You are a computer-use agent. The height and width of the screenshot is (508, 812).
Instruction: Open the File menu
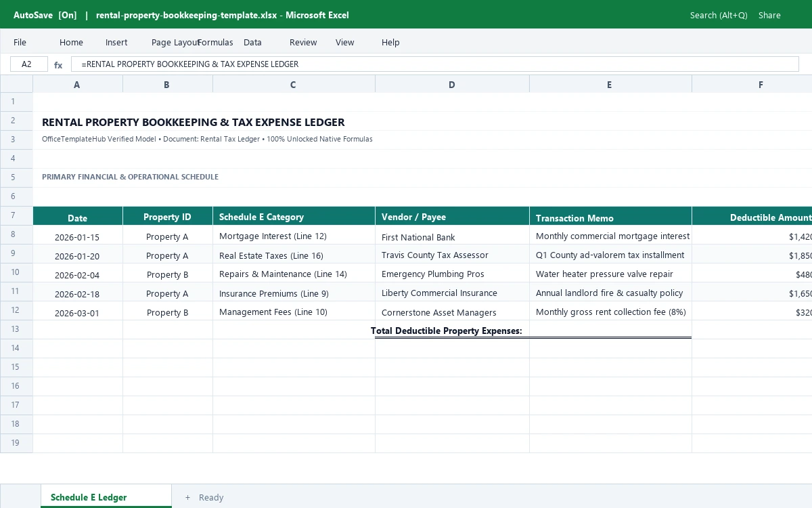click(20, 42)
